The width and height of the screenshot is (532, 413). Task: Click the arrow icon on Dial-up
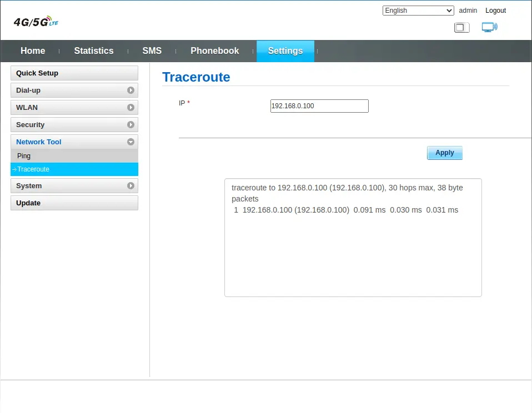click(x=131, y=90)
